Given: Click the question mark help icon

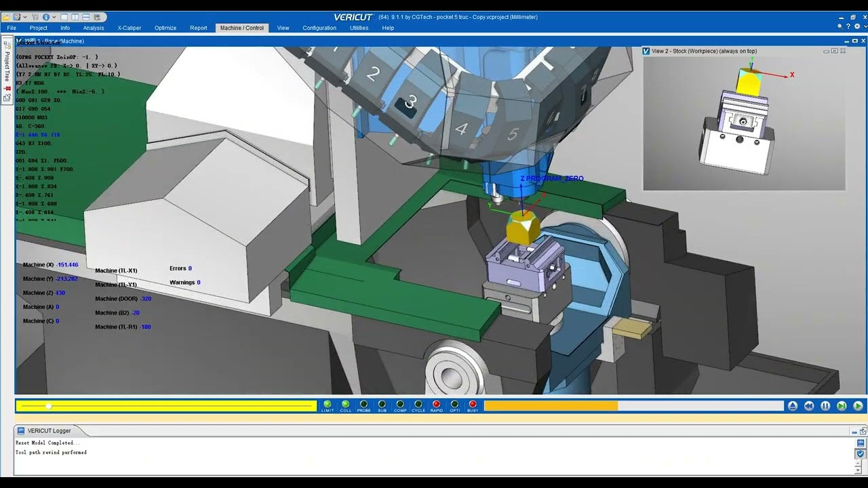Looking at the screenshot, I should coord(848,26).
